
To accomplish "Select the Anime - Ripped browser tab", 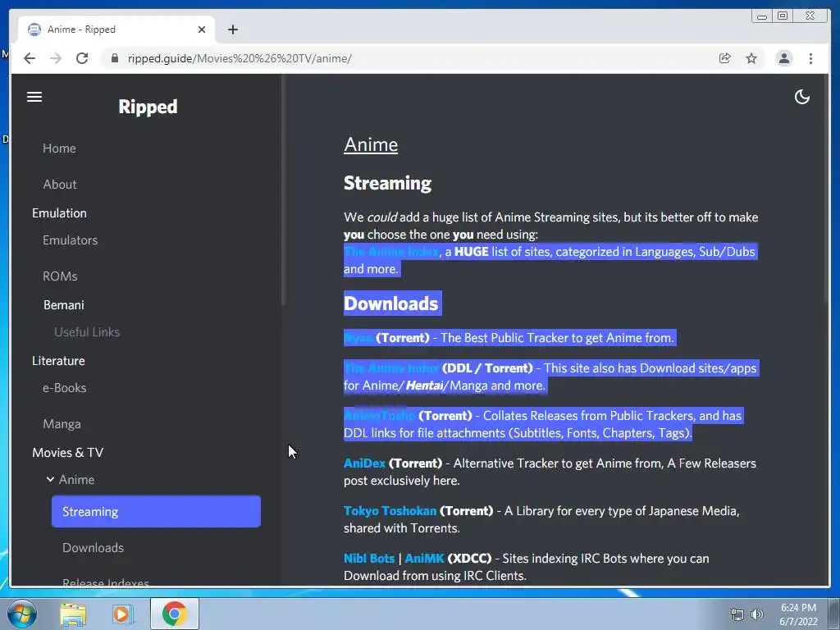I will 116,30.
